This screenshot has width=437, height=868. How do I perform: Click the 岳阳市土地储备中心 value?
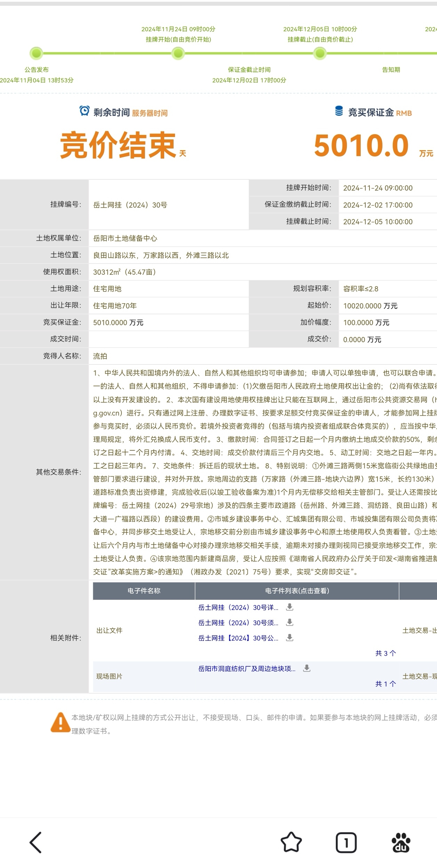tap(125, 238)
